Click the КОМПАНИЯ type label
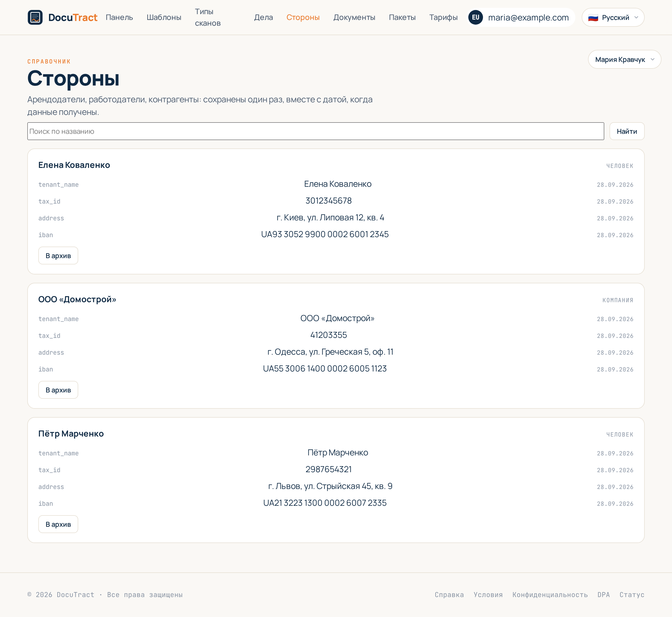Viewport: 672px width, 617px height. [x=618, y=300]
